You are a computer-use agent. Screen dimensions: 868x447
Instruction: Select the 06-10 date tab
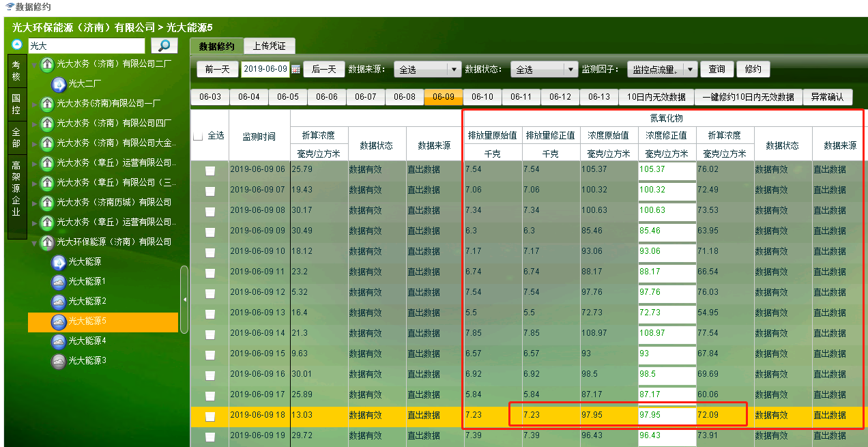pyautogui.click(x=482, y=97)
